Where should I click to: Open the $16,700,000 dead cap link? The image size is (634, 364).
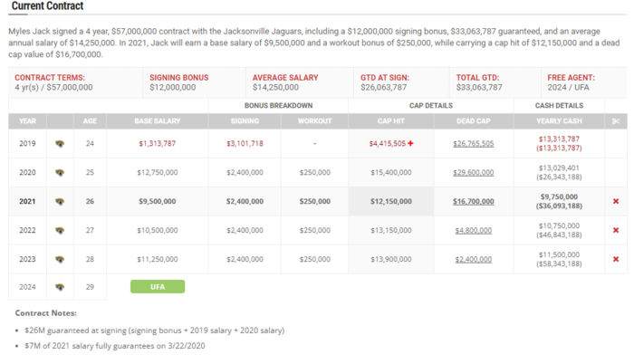(x=473, y=201)
